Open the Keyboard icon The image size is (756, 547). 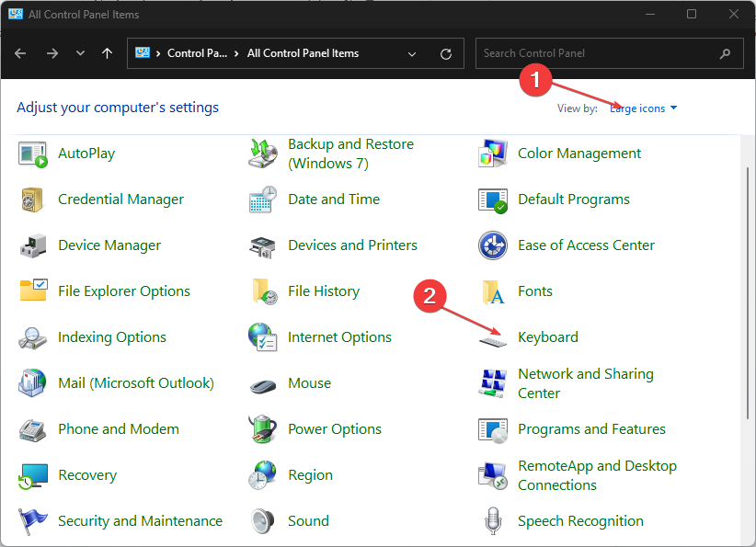coord(493,338)
